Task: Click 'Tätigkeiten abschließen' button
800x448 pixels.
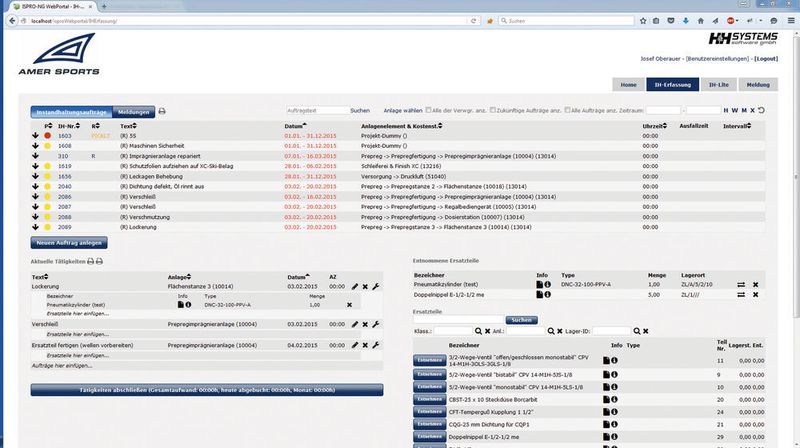Action: pyautogui.click(x=207, y=390)
